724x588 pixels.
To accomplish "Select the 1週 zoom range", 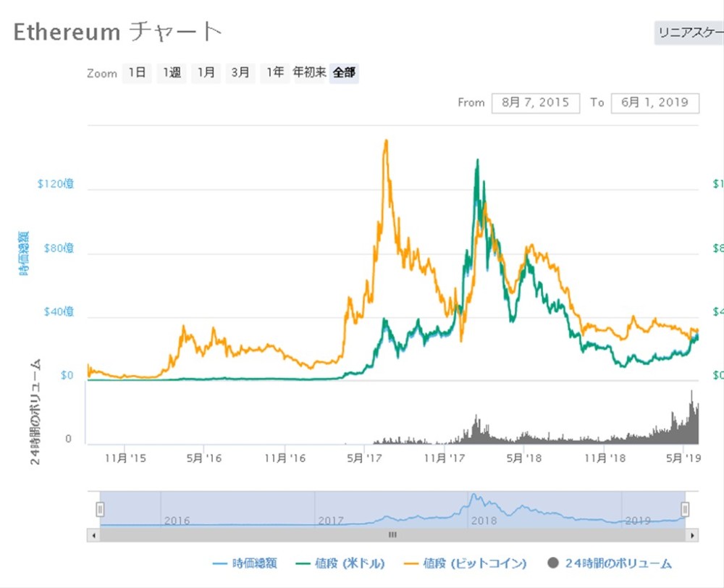I will [172, 72].
